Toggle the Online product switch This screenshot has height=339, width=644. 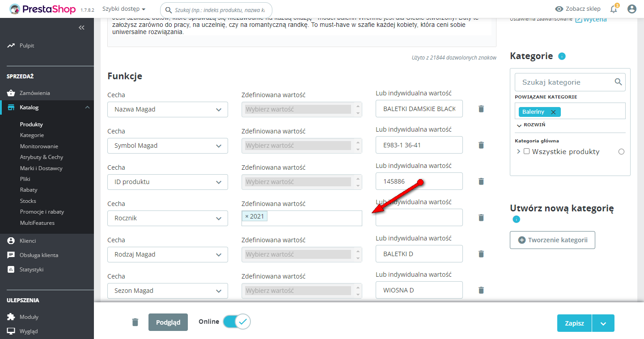(237, 322)
